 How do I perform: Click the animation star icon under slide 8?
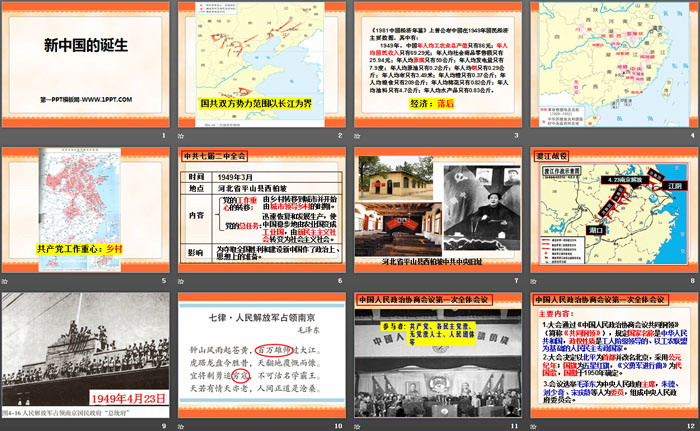[533, 281]
